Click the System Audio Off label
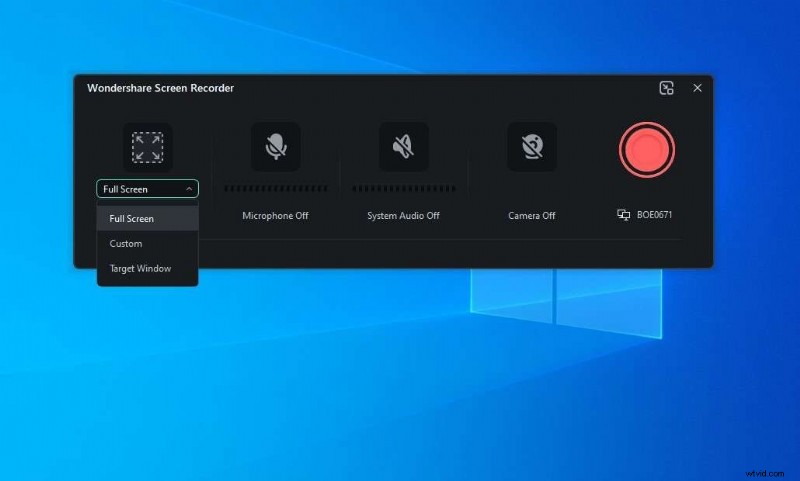 point(403,216)
